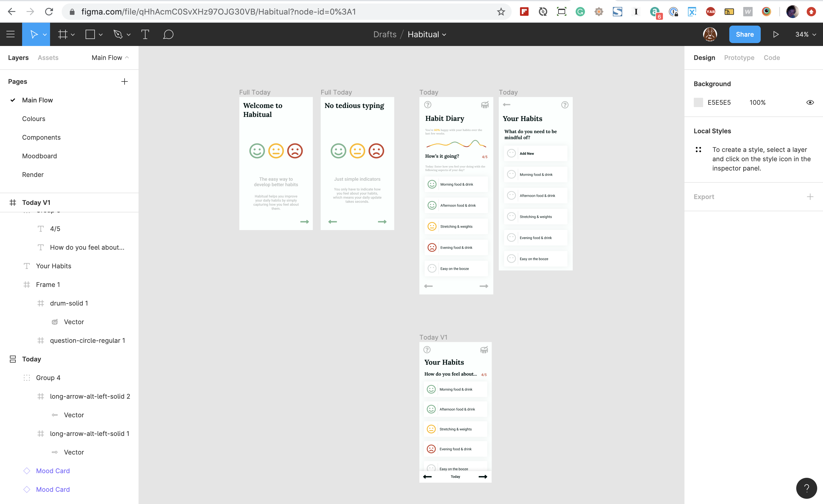Select the Colours page

tap(33, 119)
